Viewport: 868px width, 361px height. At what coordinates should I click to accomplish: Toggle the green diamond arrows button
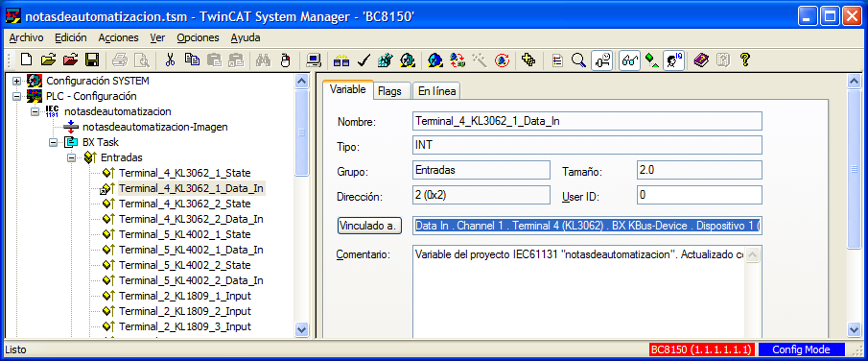(x=651, y=60)
